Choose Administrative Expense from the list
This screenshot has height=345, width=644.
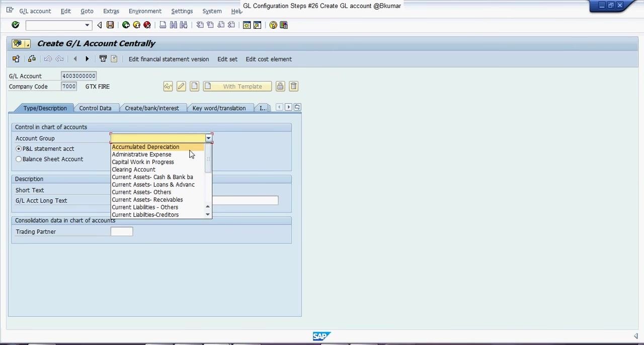coord(158,154)
